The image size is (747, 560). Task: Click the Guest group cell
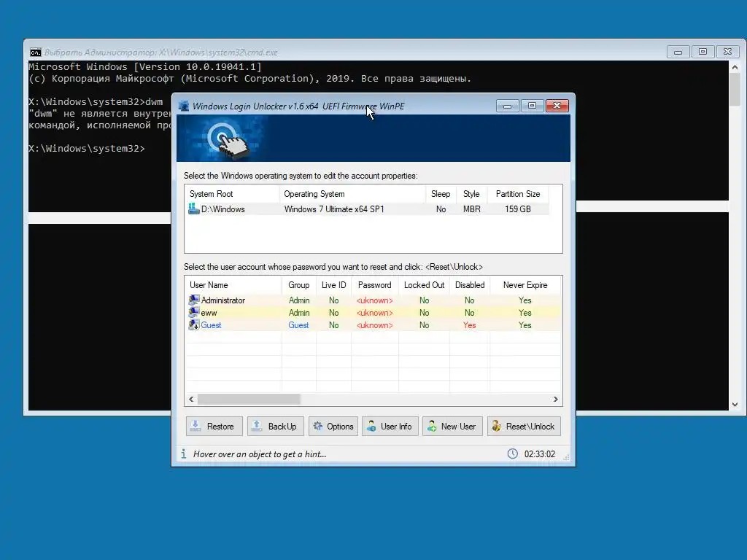coord(298,324)
